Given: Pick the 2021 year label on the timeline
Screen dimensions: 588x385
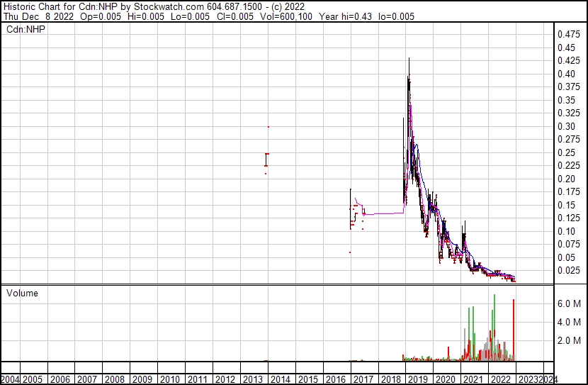Looking at the screenshot, I should [x=473, y=379].
